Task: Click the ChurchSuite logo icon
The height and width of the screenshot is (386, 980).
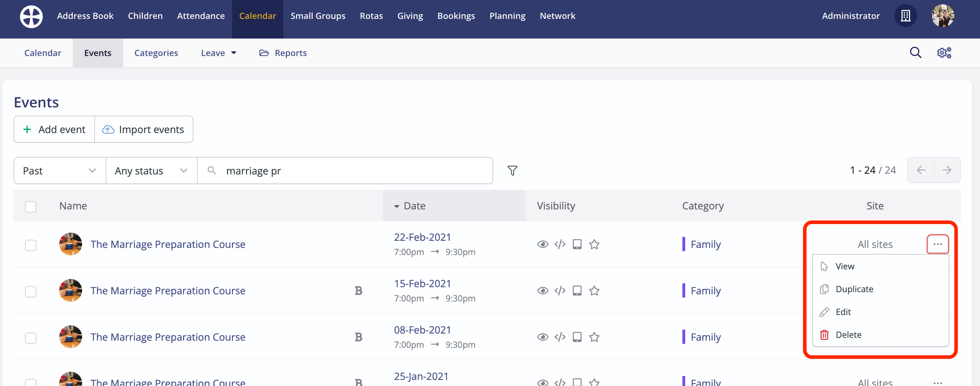Action: [x=31, y=16]
